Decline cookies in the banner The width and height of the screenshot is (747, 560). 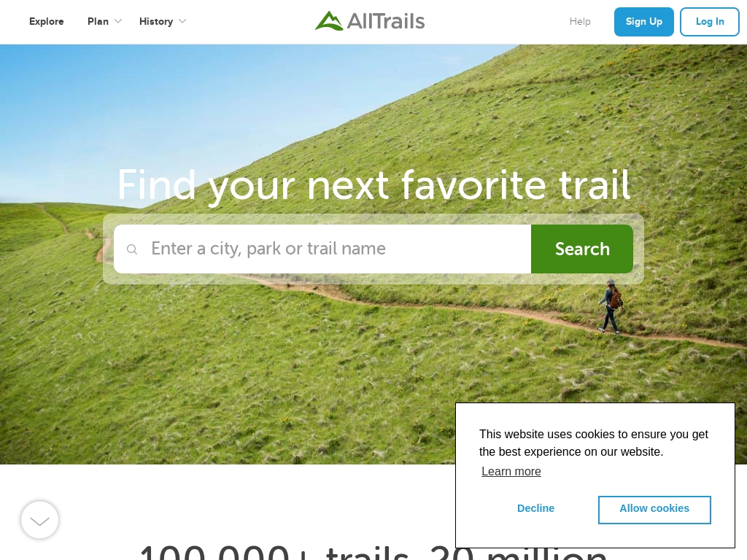coord(535,508)
